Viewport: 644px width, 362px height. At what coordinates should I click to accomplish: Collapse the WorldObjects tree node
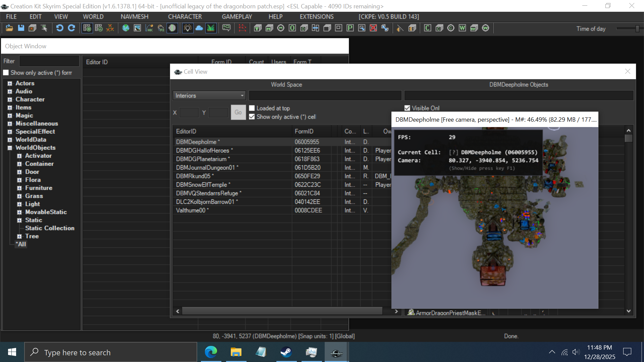click(10, 148)
